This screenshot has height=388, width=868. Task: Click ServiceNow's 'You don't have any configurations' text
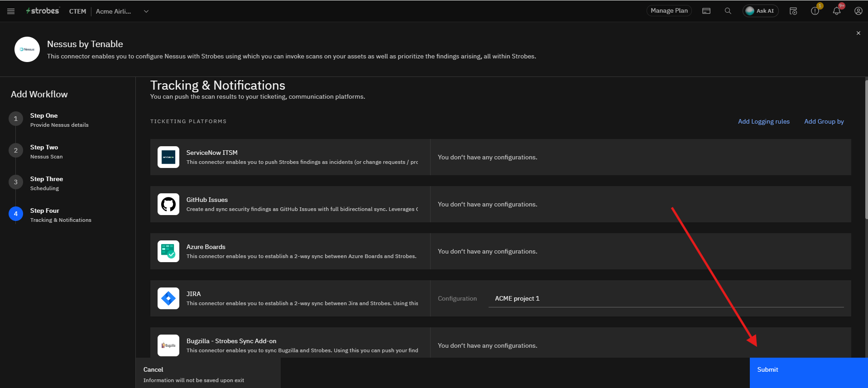point(487,157)
